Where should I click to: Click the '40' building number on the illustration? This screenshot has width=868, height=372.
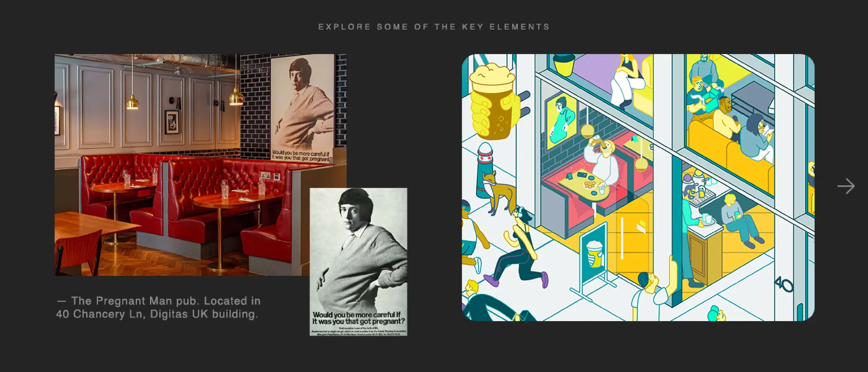pyautogui.click(x=784, y=284)
